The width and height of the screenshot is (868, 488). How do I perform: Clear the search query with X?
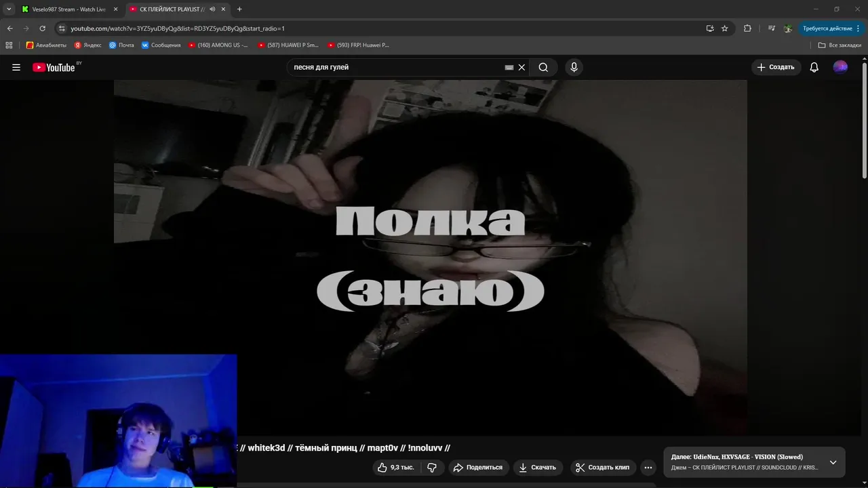pos(521,67)
